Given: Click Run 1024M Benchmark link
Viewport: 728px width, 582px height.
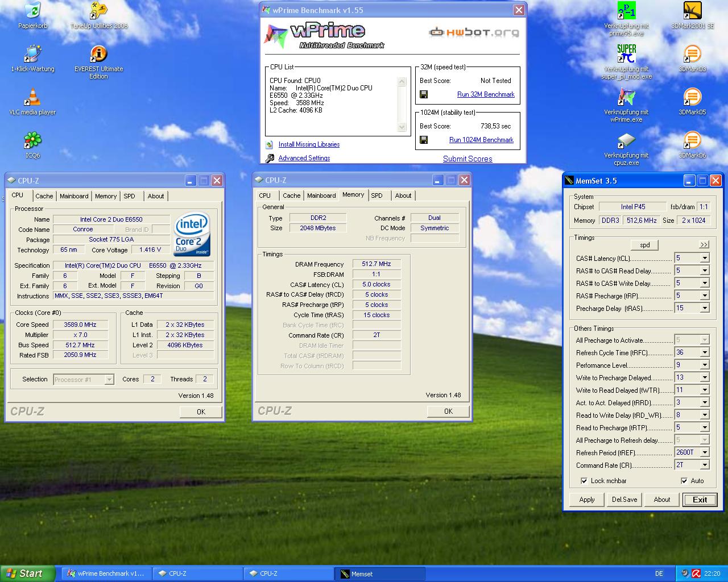Looking at the screenshot, I should 481,140.
